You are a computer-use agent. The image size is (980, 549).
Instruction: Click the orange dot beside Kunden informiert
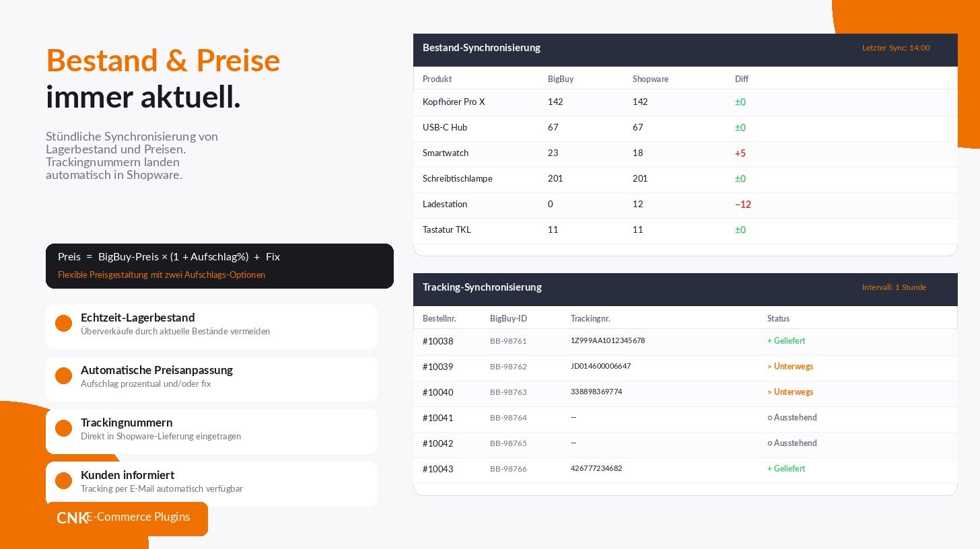pyautogui.click(x=63, y=481)
